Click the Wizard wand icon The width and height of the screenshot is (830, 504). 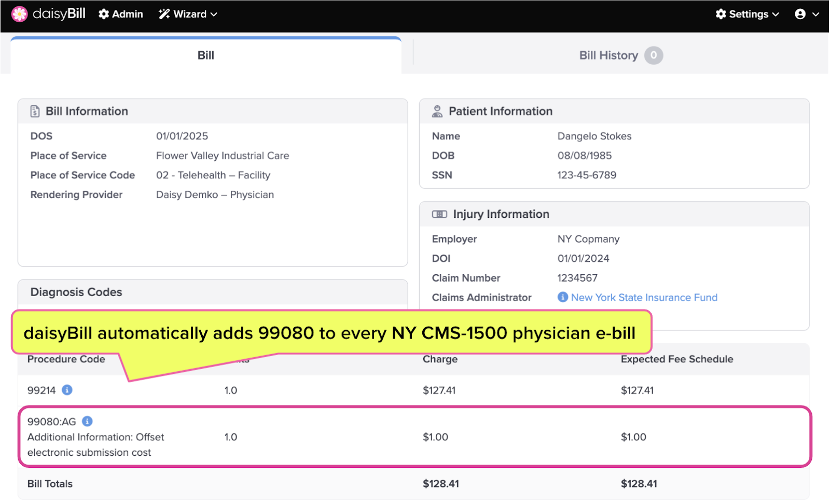[163, 14]
